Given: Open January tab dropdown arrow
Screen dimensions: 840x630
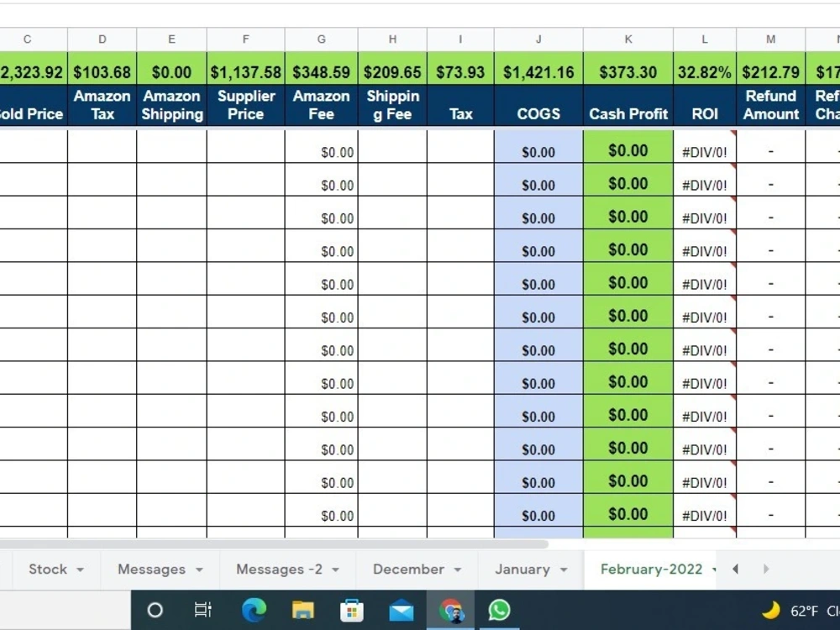Looking at the screenshot, I should pos(564,570).
